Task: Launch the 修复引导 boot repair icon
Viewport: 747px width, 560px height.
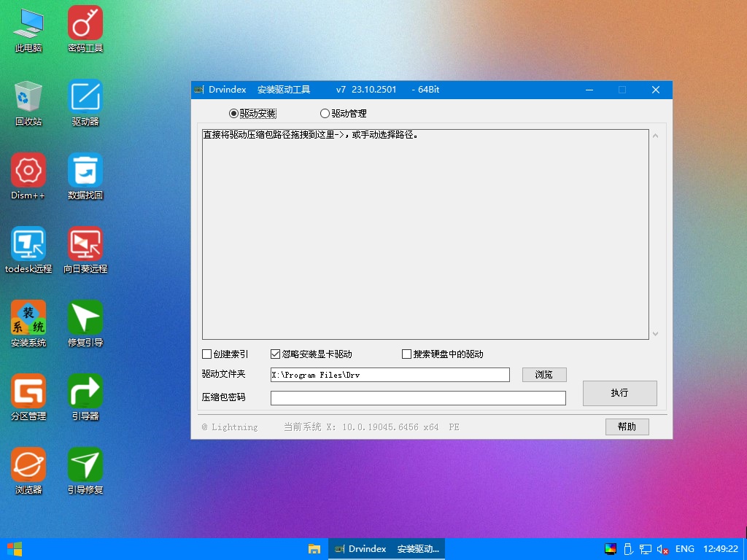Action: pos(85,317)
